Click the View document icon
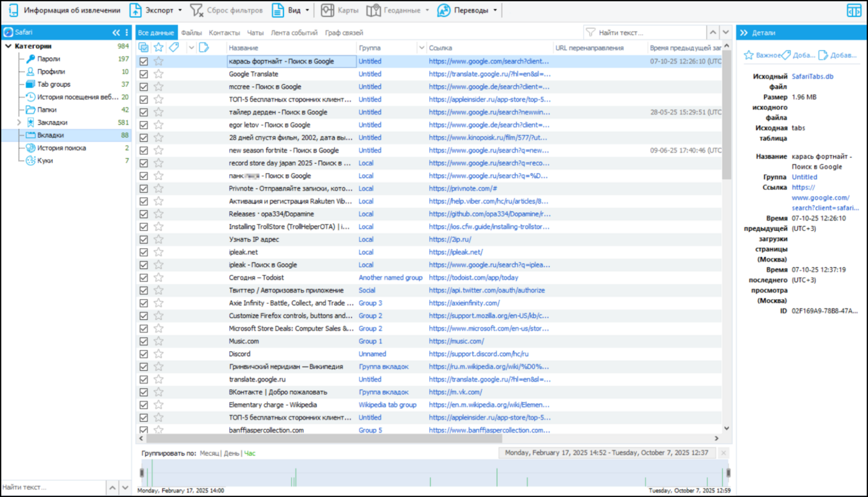 pyautogui.click(x=278, y=10)
